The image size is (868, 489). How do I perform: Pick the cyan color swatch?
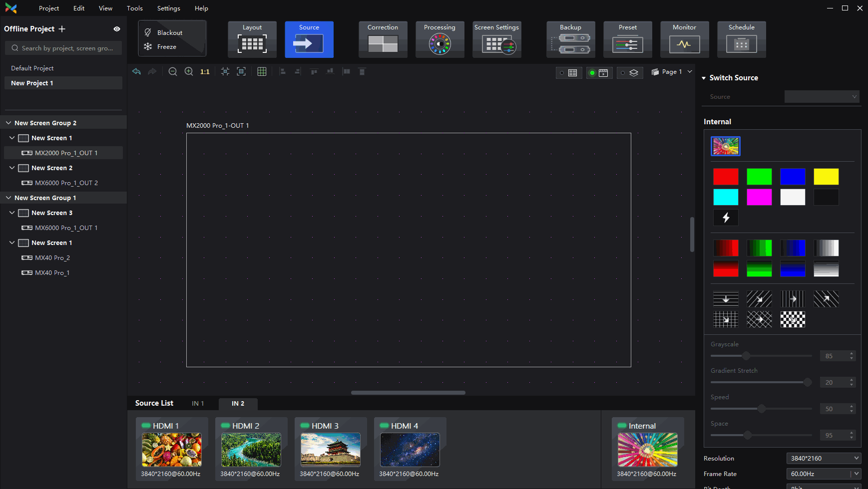pos(726,197)
